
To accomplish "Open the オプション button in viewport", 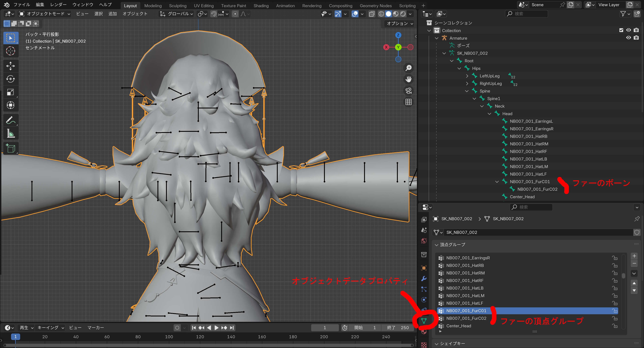I will pyautogui.click(x=399, y=24).
